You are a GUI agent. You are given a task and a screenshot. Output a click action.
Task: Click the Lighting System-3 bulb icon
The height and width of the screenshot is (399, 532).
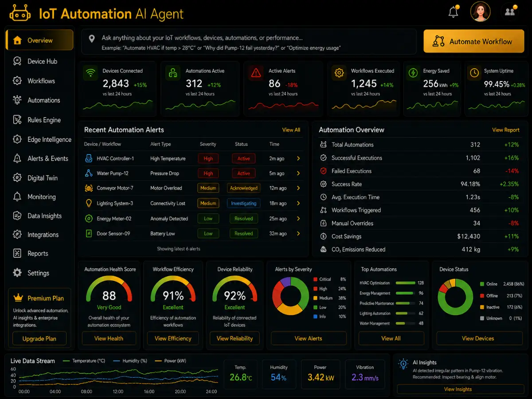88,203
